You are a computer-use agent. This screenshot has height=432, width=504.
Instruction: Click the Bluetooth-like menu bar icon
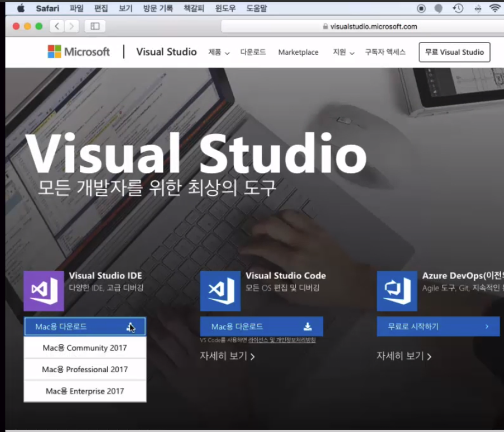coord(478,9)
